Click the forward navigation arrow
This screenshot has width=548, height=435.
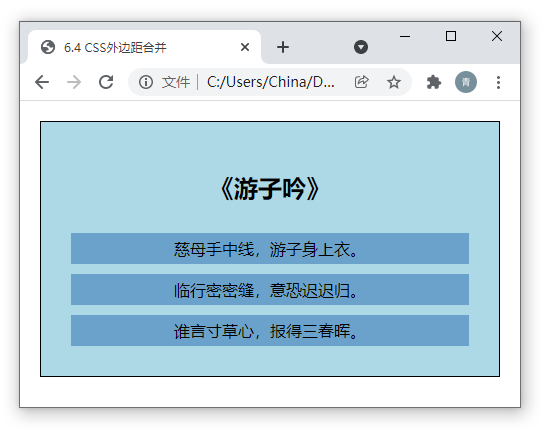point(74,82)
